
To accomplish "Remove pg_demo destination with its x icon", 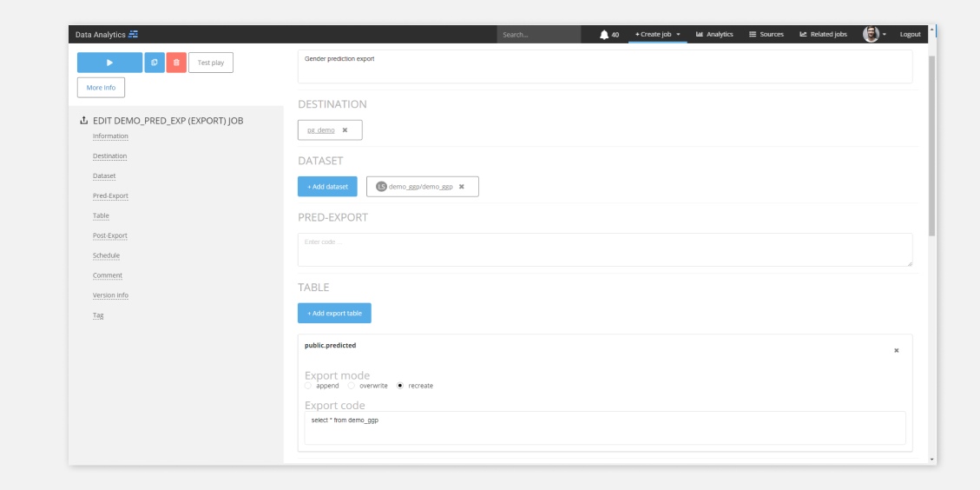I will (x=345, y=130).
